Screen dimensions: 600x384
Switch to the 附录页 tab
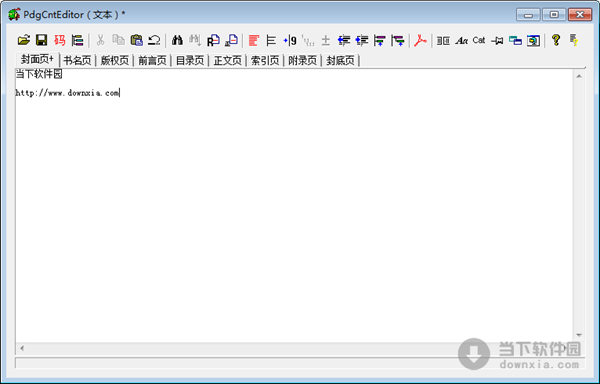pyautogui.click(x=302, y=60)
